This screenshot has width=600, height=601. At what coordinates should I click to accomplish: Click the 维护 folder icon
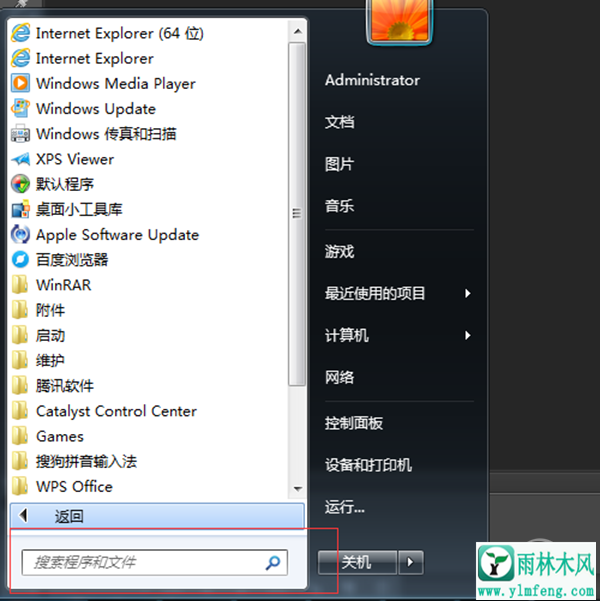[x=20, y=360]
